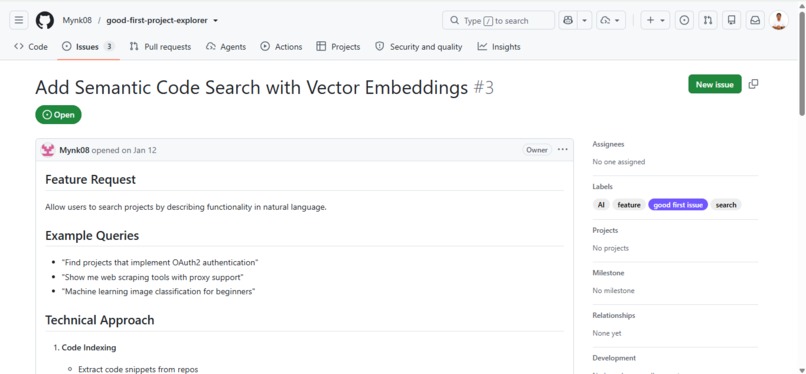
Task: Click the search label
Action: click(726, 205)
